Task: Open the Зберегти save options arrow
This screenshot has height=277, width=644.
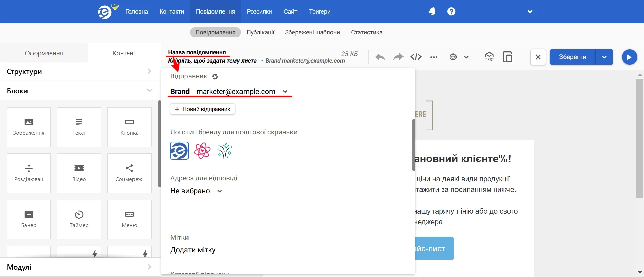Action: tap(604, 57)
